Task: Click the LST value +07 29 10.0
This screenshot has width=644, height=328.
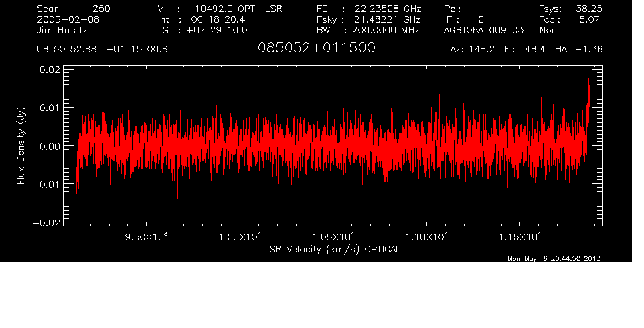Action: [217, 30]
